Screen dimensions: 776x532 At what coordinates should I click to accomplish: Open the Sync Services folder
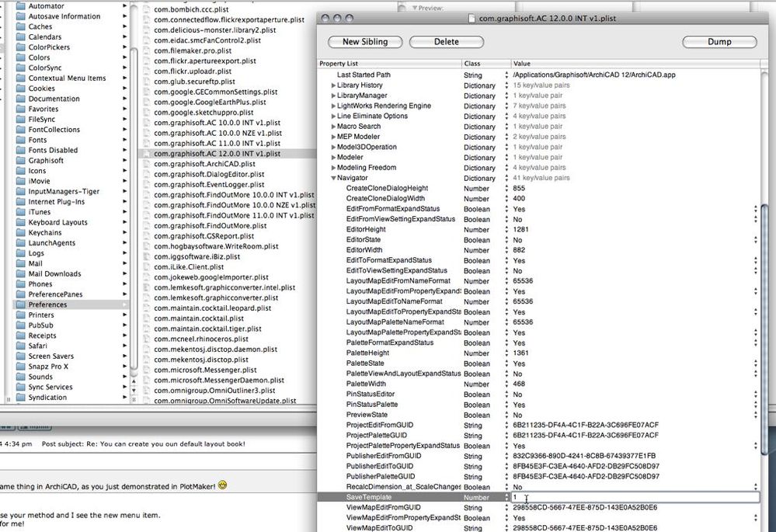point(50,387)
